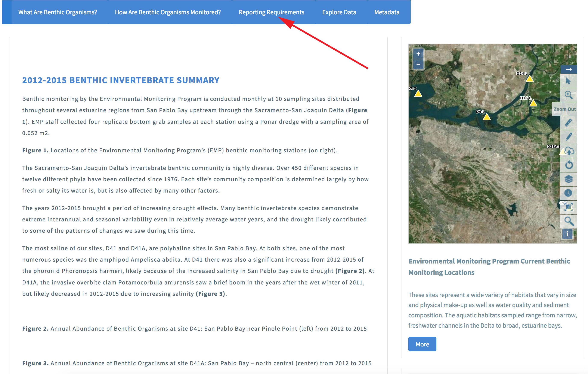The image size is (588, 374).
Task: Click the cloud upload tool
Action: click(569, 151)
